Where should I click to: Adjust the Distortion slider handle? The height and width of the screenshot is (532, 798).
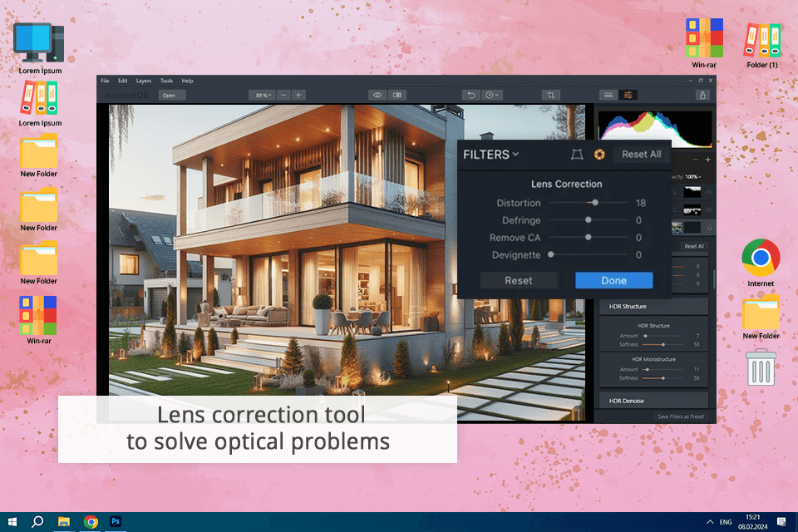click(595, 203)
